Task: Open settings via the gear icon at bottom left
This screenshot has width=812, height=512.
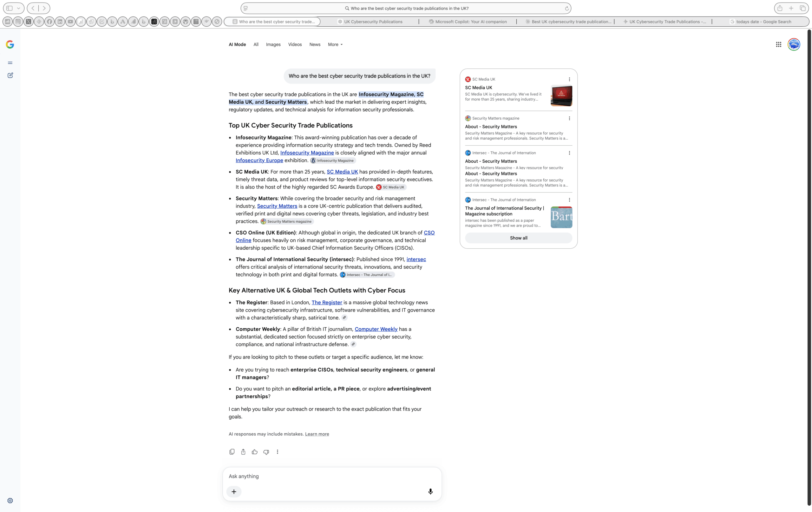Action: [x=10, y=501]
